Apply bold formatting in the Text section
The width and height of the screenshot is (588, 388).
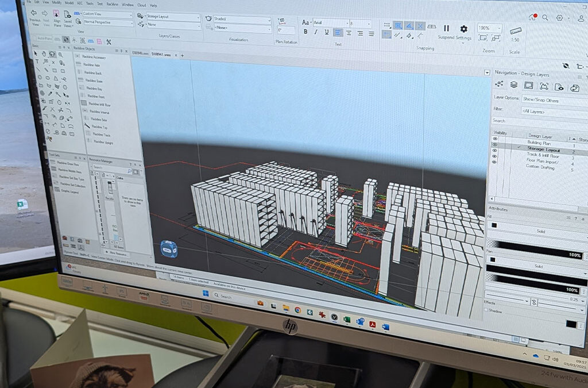[x=305, y=32]
